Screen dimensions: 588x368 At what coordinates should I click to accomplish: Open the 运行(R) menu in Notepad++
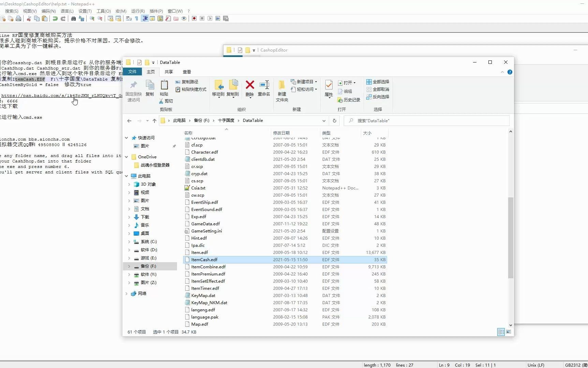[x=138, y=11]
